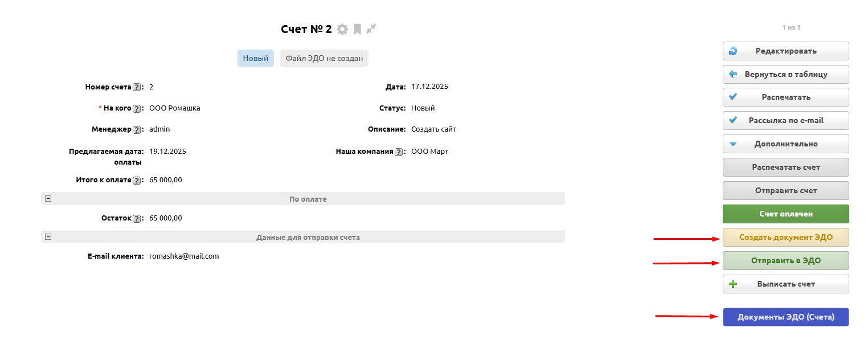Click the collapse arrows icon by the title

coord(371,28)
